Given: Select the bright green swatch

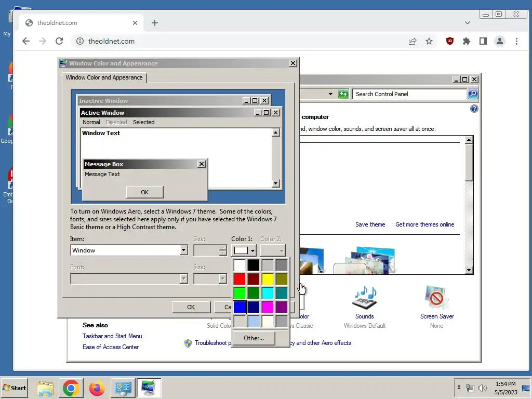Looking at the screenshot, I should pos(240,293).
